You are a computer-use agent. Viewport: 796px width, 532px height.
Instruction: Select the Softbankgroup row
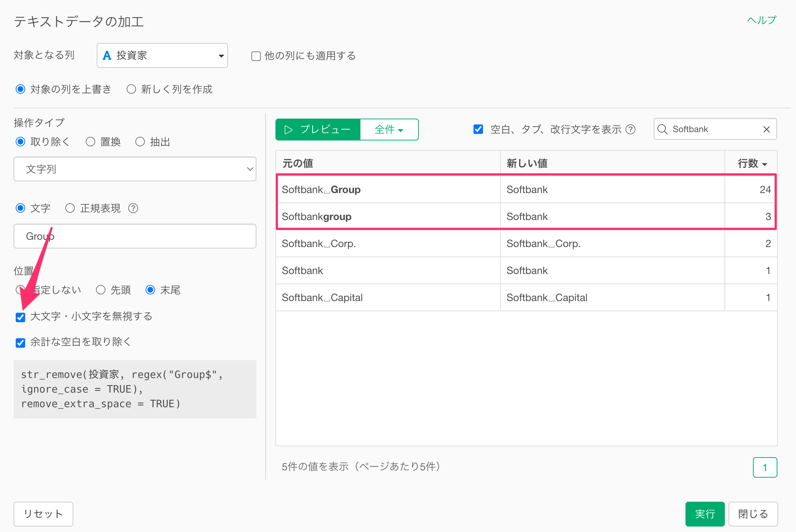point(526,216)
